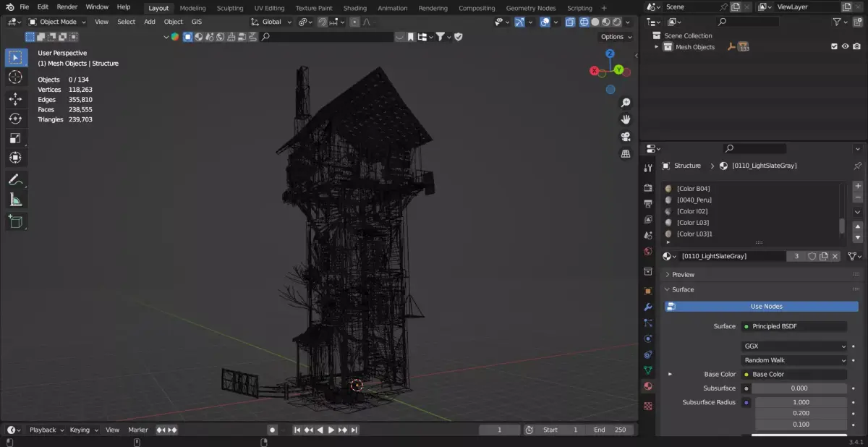Open the File menu
868x447 pixels.
(24, 7)
